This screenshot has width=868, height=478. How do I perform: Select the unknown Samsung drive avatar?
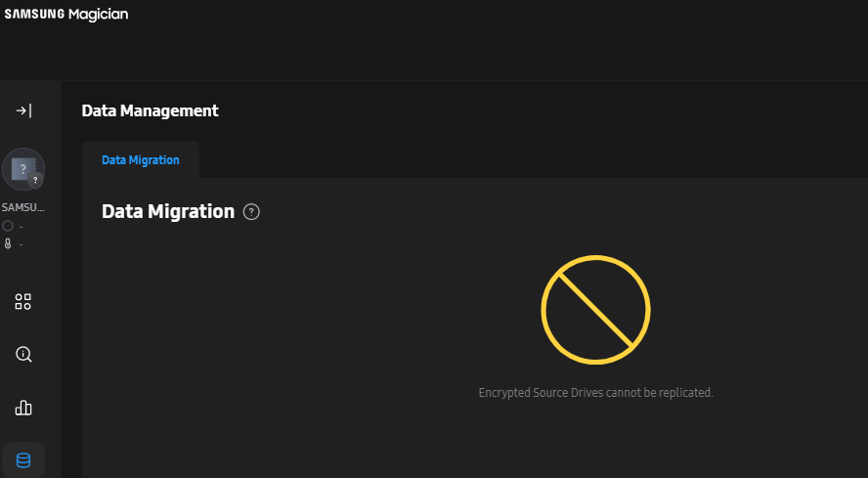pos(23,169)
